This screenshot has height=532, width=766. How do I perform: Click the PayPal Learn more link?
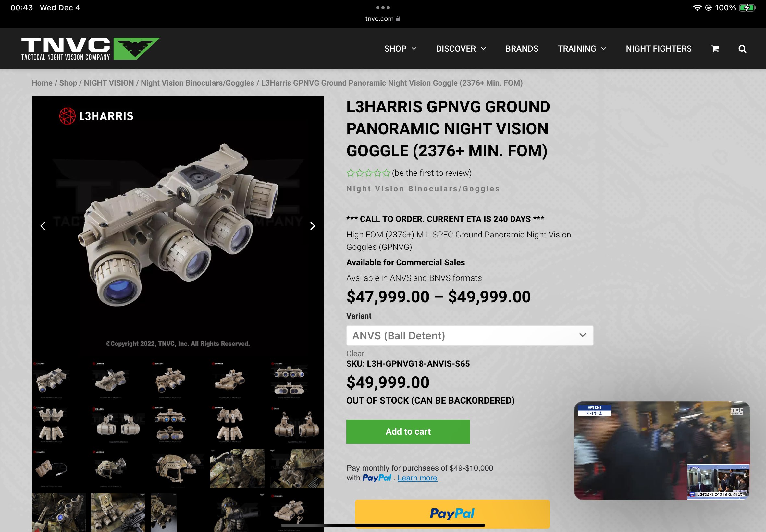point(417,478)
